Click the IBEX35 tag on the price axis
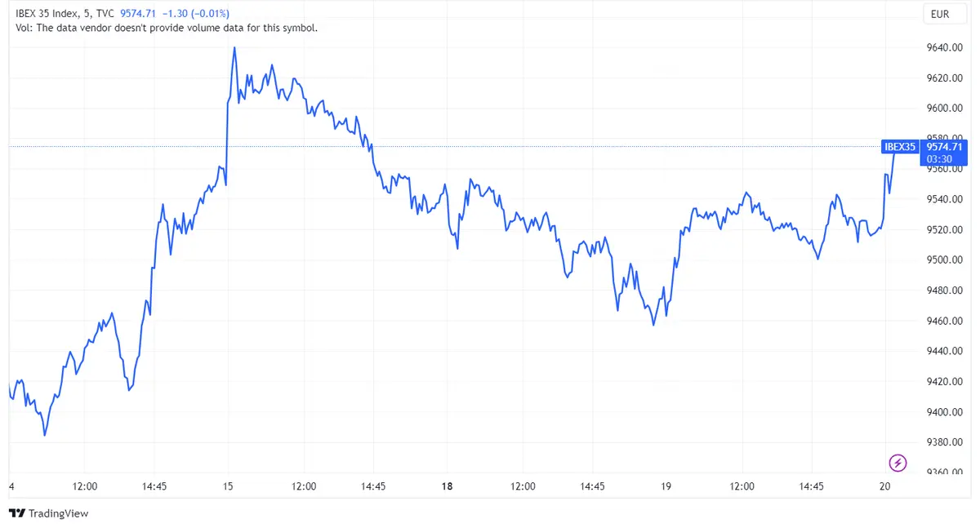The height and width of the screenshot is (528, 980). coord(899,148)
